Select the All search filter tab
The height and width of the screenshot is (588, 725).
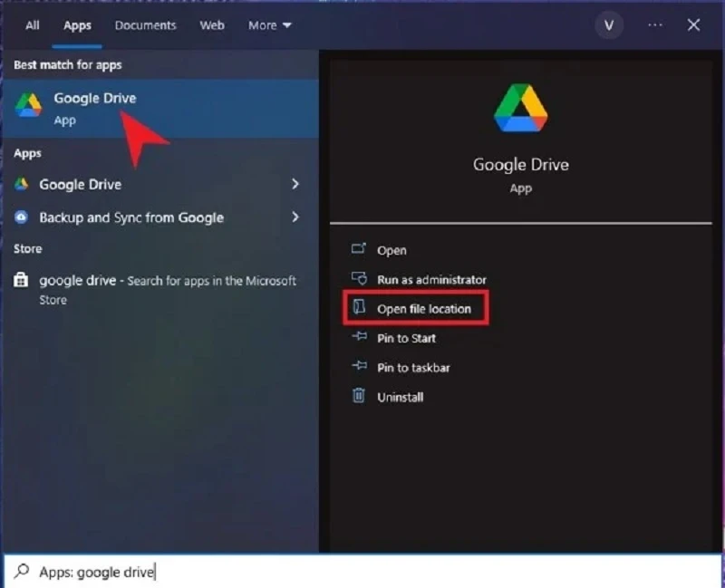pos(33,25)
